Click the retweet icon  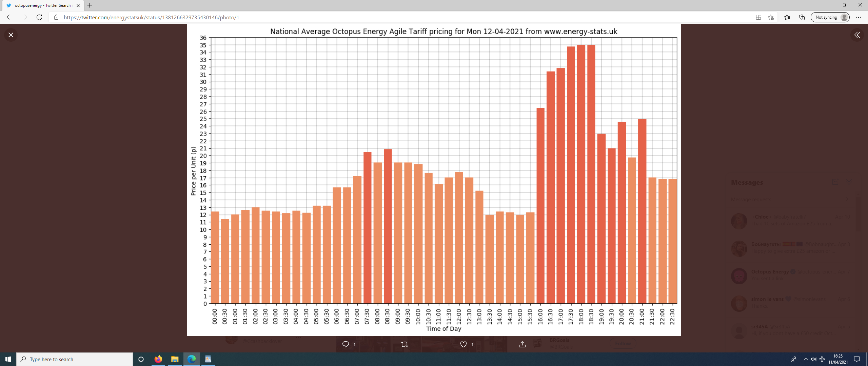(404, 344)
